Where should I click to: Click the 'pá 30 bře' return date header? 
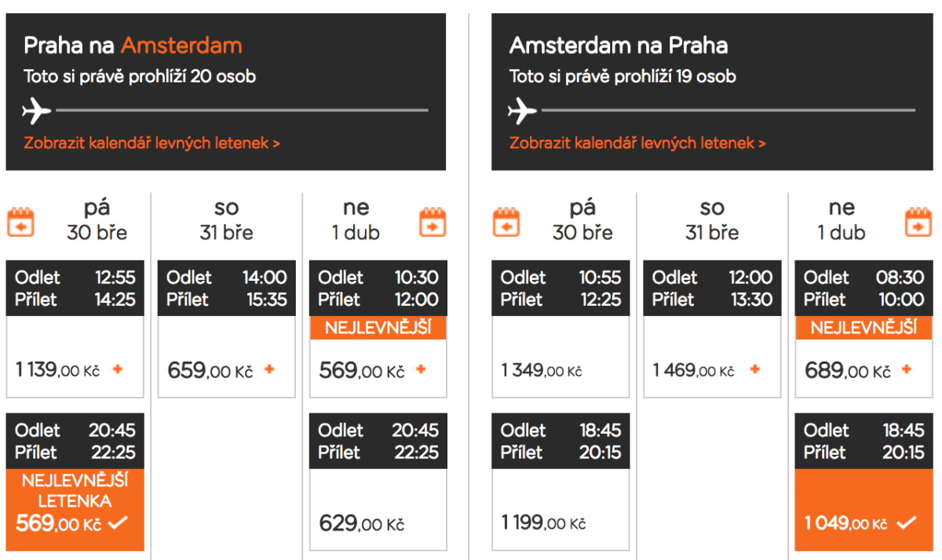[582, 220]
